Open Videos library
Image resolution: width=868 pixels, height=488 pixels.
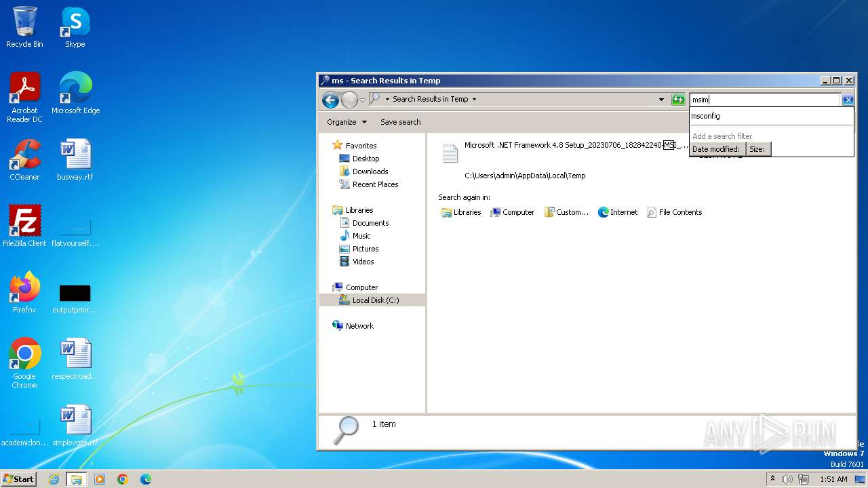363,262
